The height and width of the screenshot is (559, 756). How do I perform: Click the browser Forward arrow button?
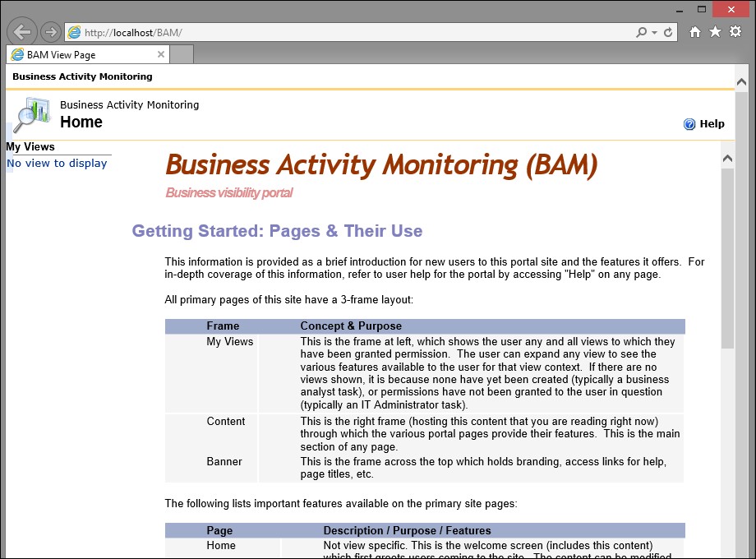(50, 32)
